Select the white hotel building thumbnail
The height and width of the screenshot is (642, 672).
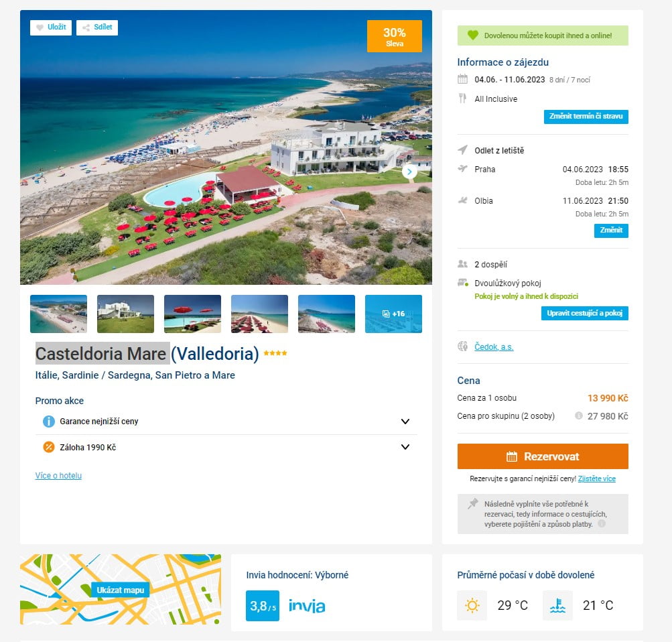pos(125,314)
